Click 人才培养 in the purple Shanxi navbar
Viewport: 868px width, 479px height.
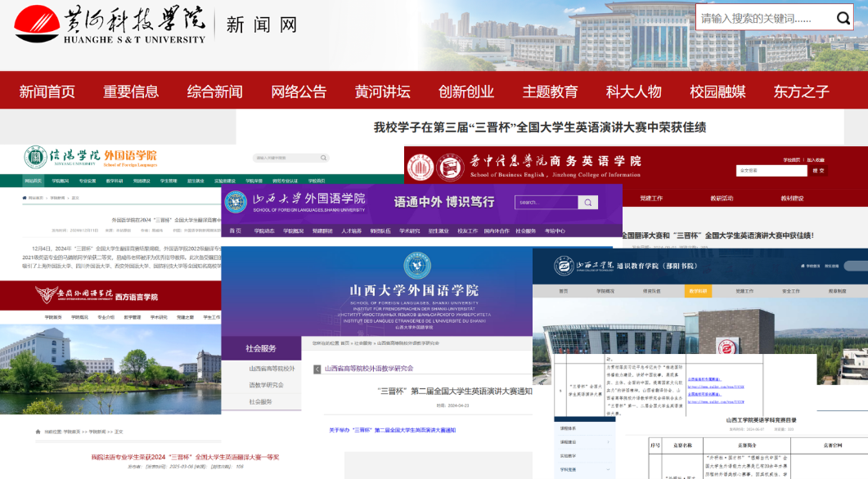tap(352, 231)
